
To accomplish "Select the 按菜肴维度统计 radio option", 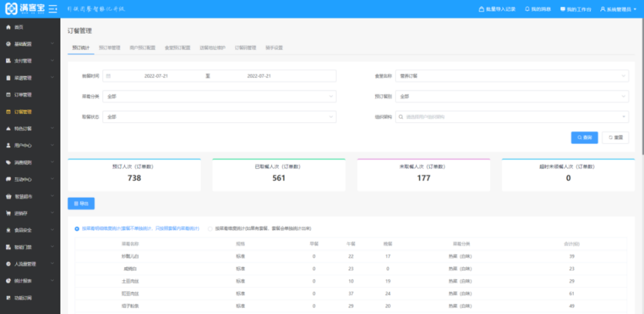I will (x=210, y=228).
